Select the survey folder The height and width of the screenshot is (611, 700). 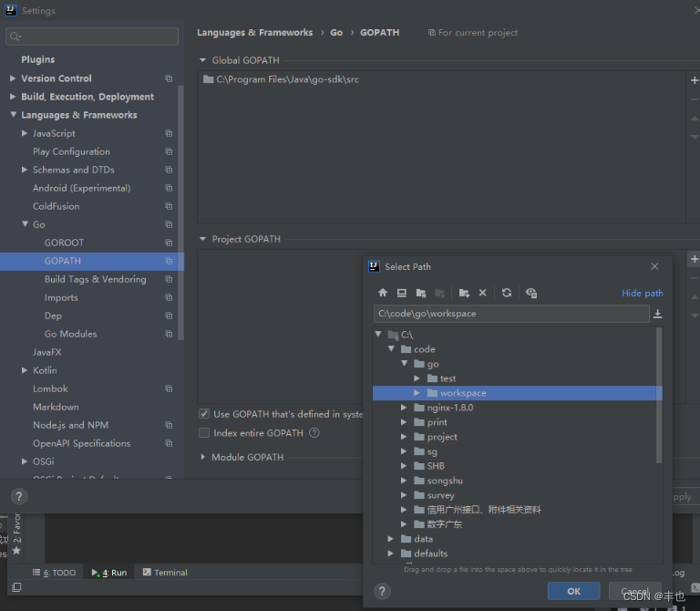click(440, 495)
